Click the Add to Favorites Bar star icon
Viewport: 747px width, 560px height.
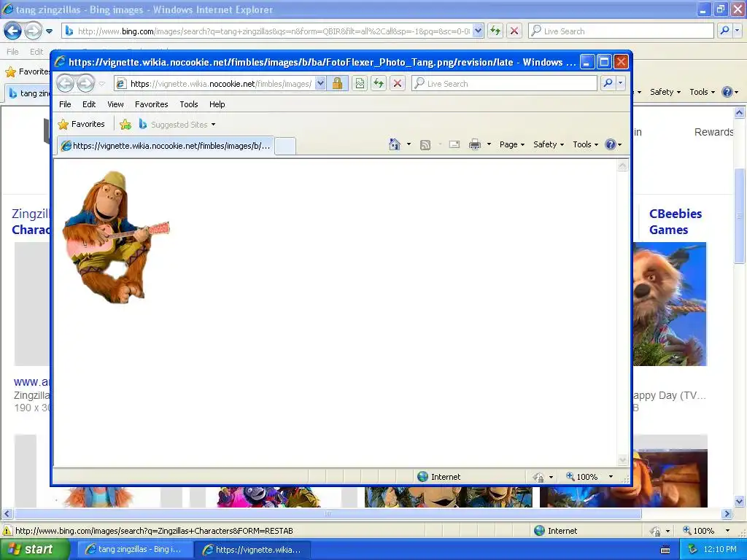(x=125, y=124)
